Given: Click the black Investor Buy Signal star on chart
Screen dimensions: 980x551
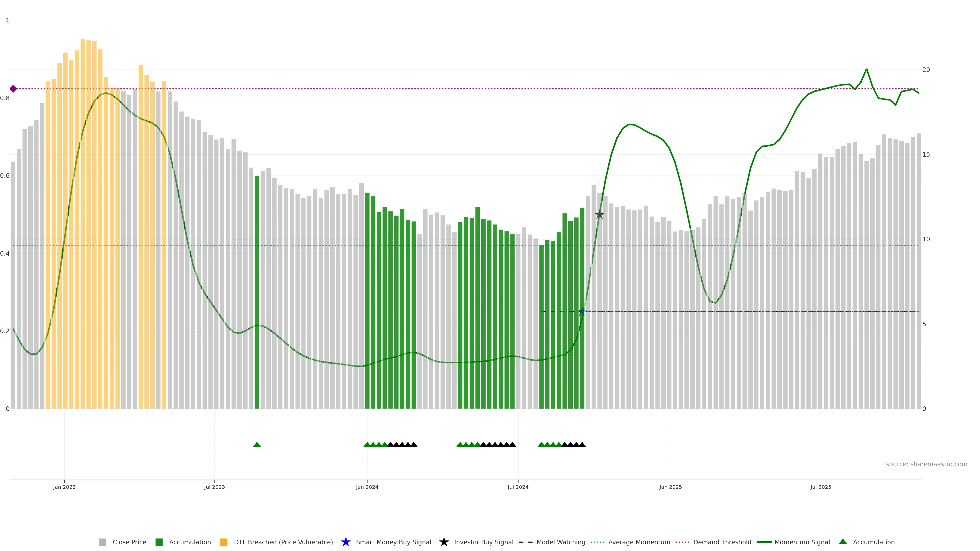Looking at the screenshot, I should [599, 215].
